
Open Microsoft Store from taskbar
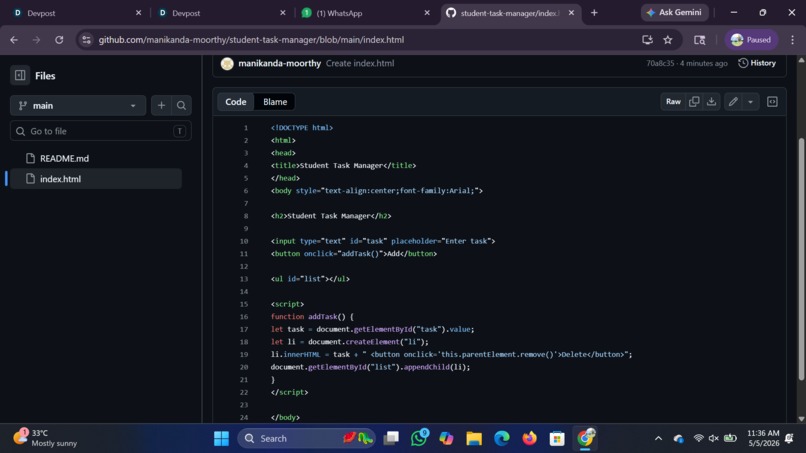(557, 439)
